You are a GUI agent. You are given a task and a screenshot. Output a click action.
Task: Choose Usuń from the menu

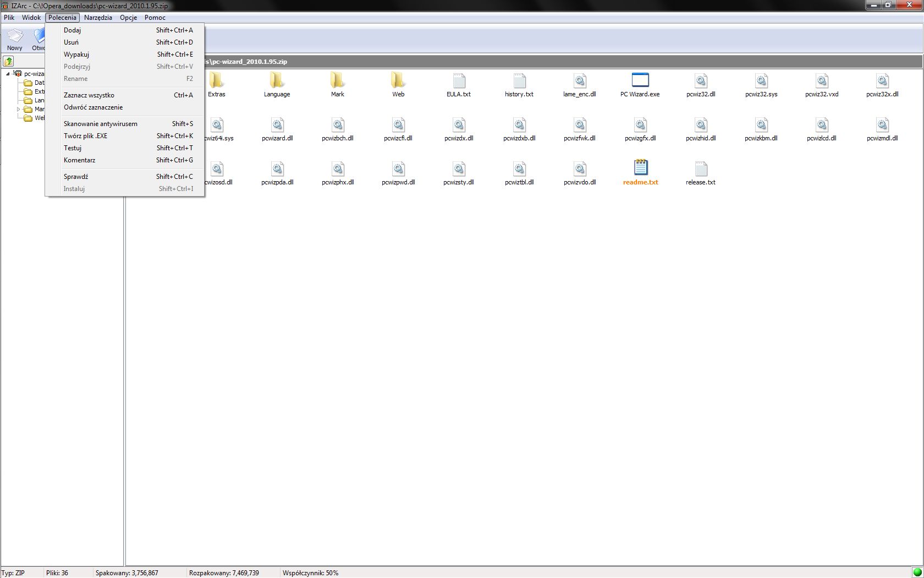pos(125,42)
